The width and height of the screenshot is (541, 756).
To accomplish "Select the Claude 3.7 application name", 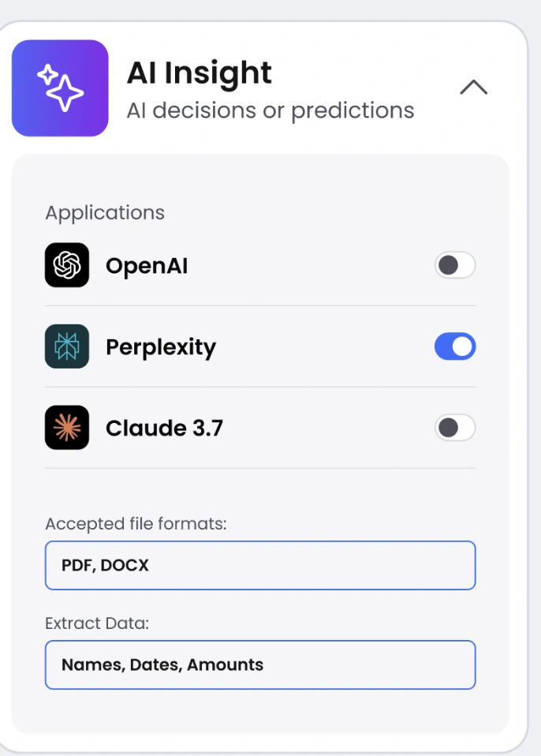I will [164, 429].
